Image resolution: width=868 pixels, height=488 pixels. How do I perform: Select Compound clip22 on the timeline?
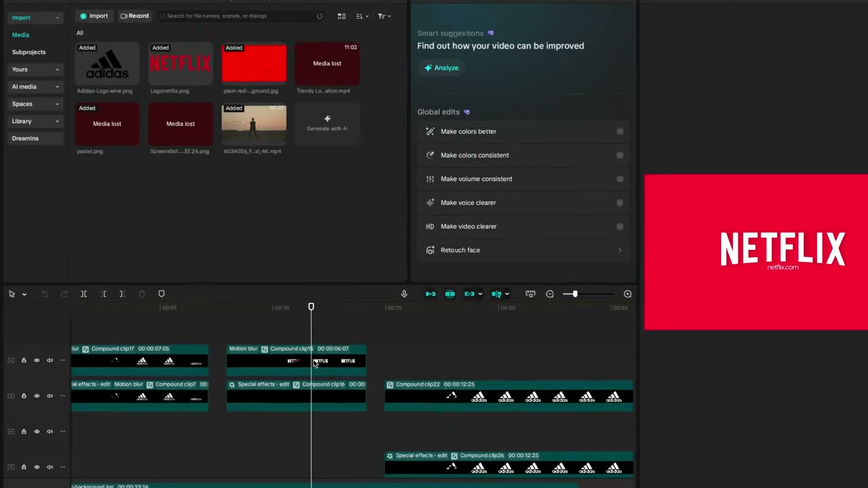[509, 396]
